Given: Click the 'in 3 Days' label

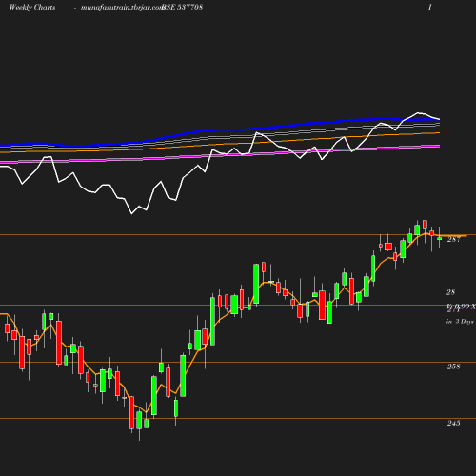Looking at the screenshot, I should coord(460,322).
